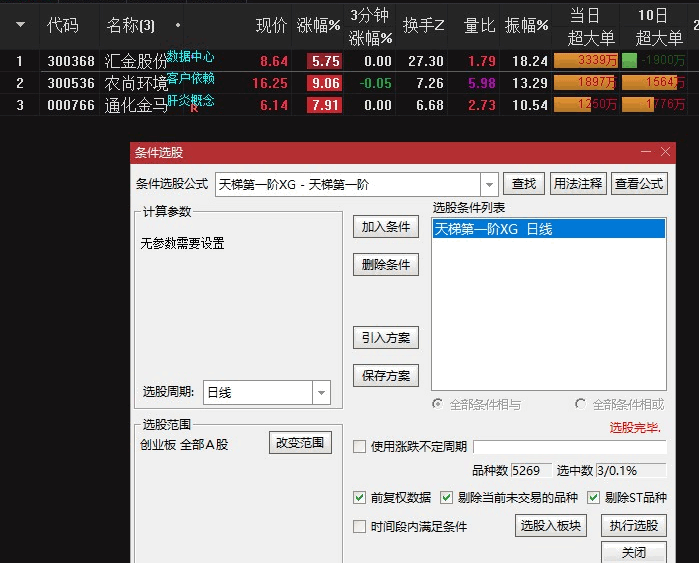Enable 使用涨跌不定周期 checkbox
This screenshot has height=563, width=699.
click(x=359, y=446)
